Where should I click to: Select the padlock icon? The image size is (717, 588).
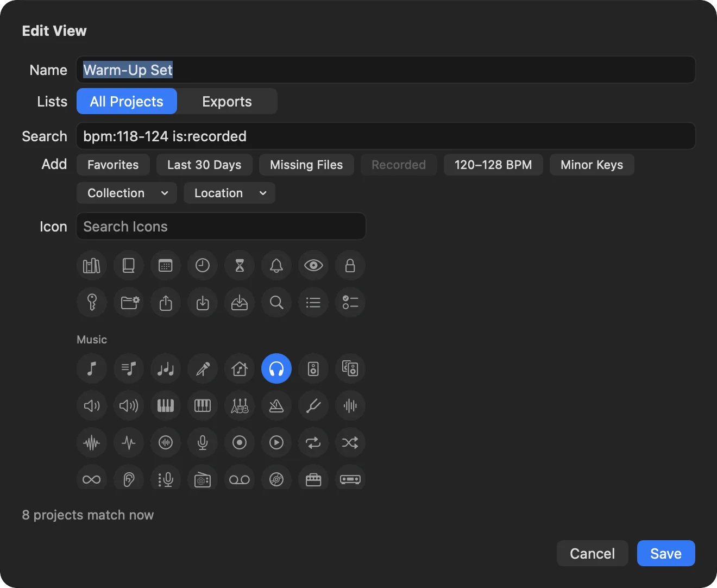350,266
